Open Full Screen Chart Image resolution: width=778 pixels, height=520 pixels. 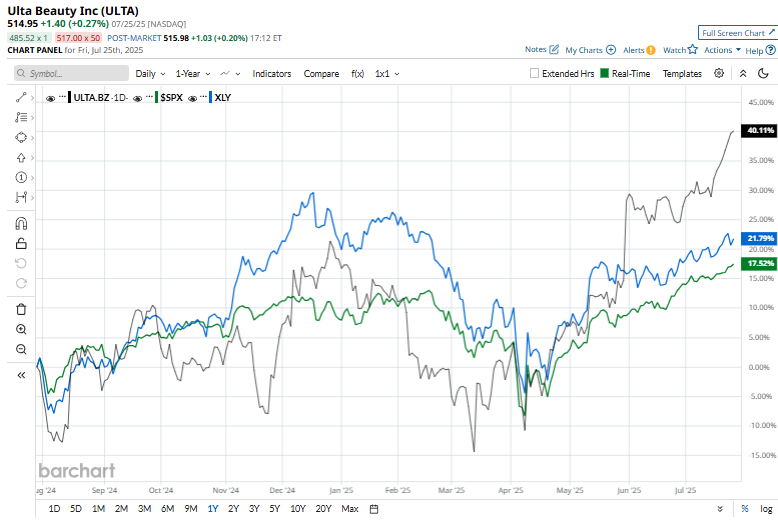point(738,33)
